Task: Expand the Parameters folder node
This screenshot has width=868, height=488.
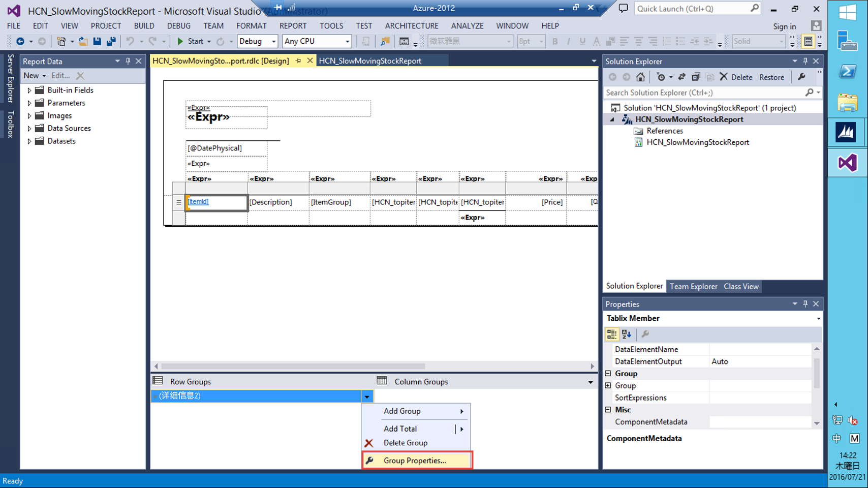Action: coord(29,103)
